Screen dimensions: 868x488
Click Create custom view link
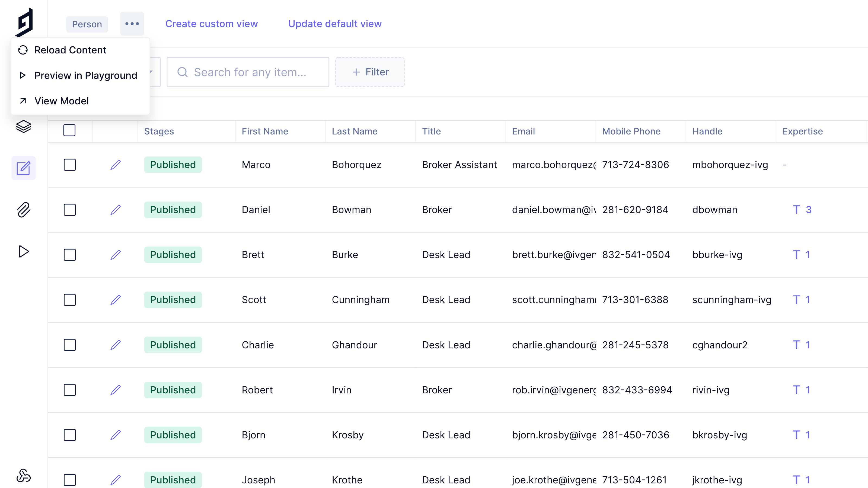(x=212, y=24)
